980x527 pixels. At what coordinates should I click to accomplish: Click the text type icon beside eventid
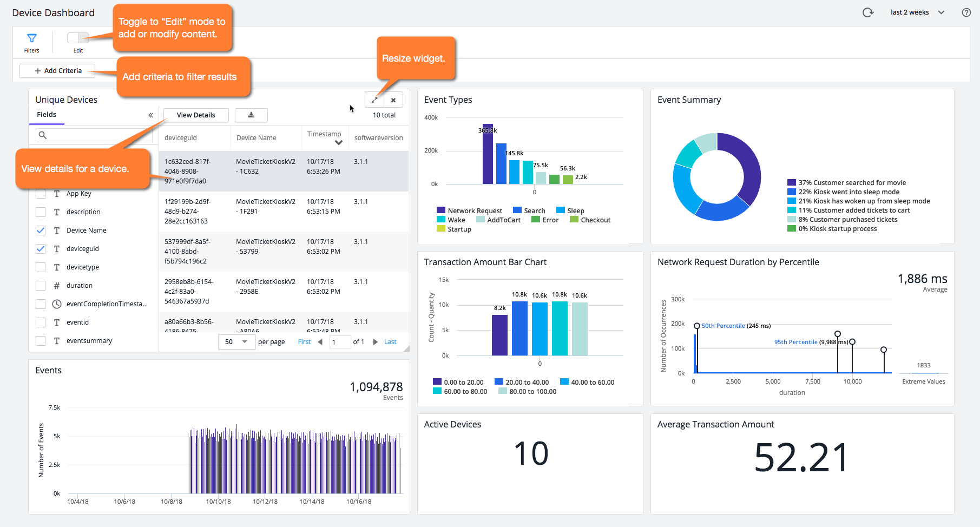(57, 322)
